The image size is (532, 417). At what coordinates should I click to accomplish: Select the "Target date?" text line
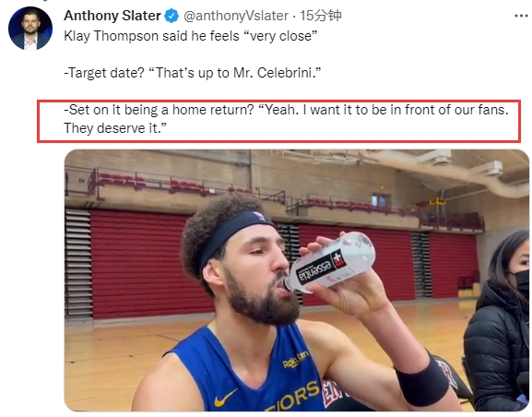193,73
